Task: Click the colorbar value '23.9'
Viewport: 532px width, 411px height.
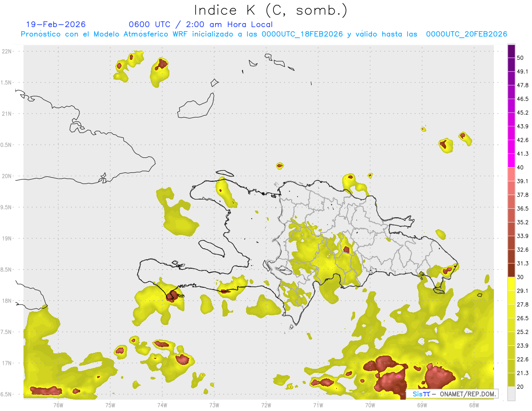Action: 523,346
